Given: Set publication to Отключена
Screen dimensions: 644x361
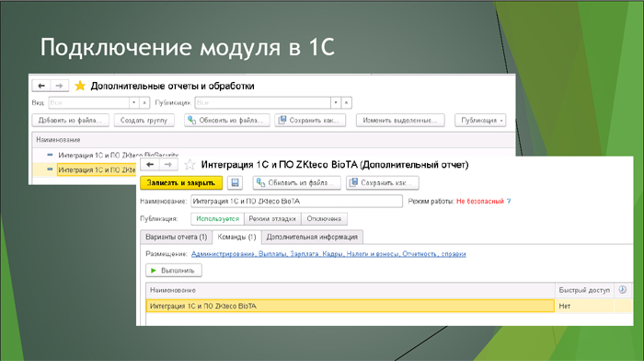Looking at the screenshot, I should tap(324, 219).
